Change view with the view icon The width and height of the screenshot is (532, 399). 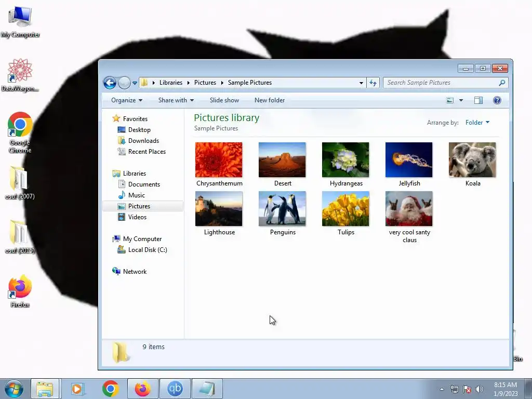[x=450, y=100]
